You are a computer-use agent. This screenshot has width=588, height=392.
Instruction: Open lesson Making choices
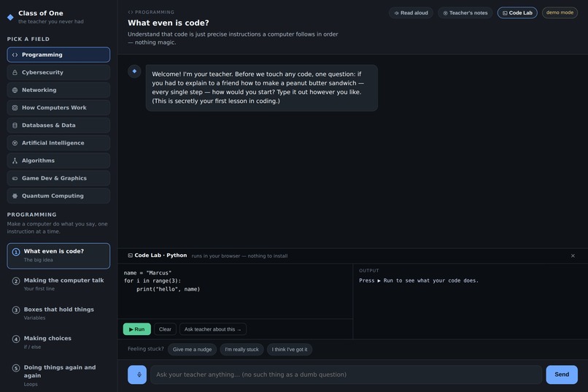coord(58,342)
